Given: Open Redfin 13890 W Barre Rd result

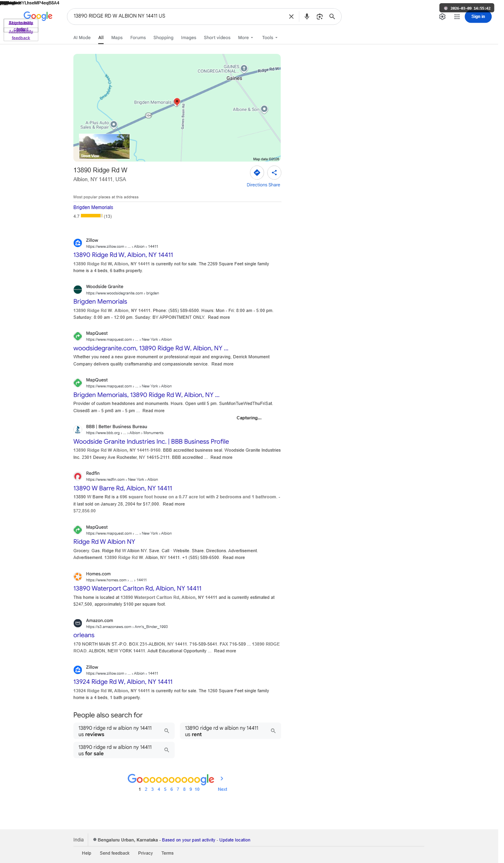Looking at the screenshot, I should point(123,488).
